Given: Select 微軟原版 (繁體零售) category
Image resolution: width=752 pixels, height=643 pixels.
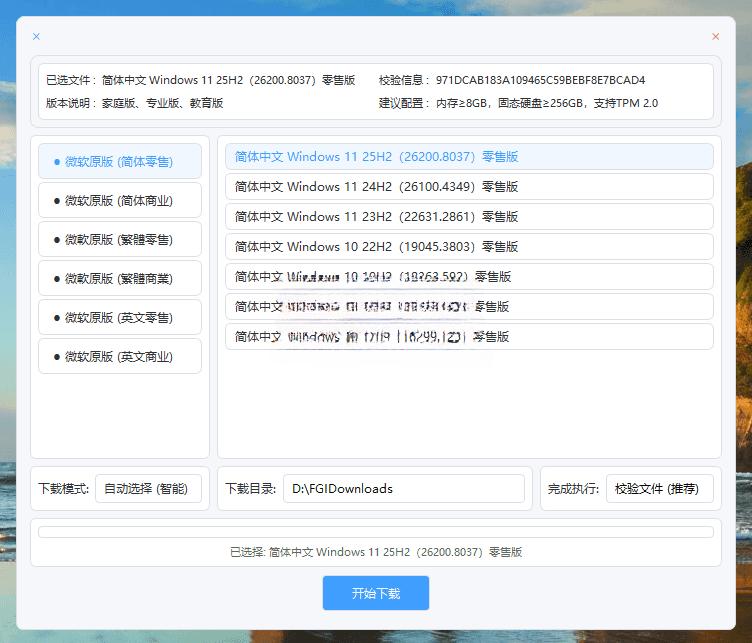Looking at the screenshot, I should [120, 239].
